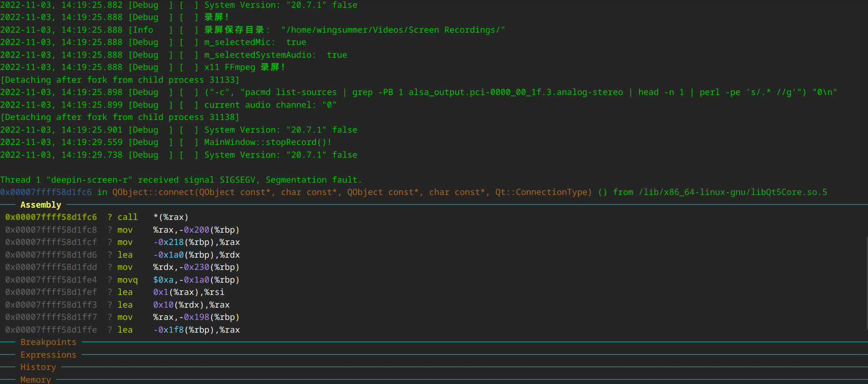Click the "deepin-screen-r" thread name
The image size is (868, 384).
[89, 180]
